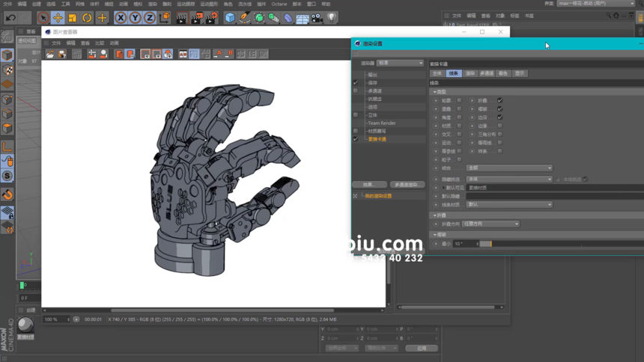This screenshot has height=362, width=644.
Task: Add a Camera object
Action: pyautogui.click(x=317, y=18)
